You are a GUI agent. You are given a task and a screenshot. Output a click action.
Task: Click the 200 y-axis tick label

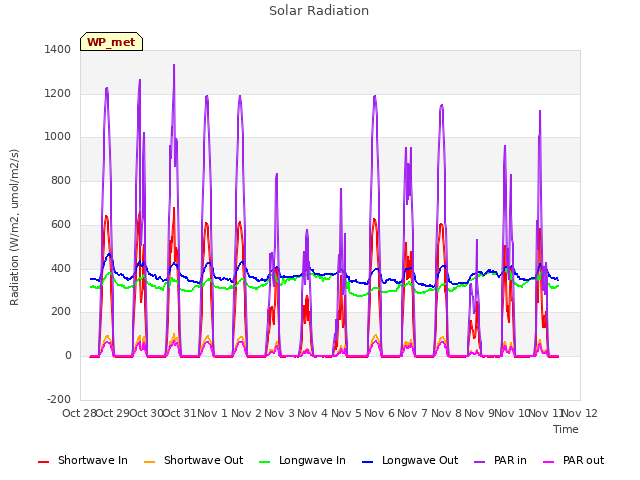click(61, 312)
